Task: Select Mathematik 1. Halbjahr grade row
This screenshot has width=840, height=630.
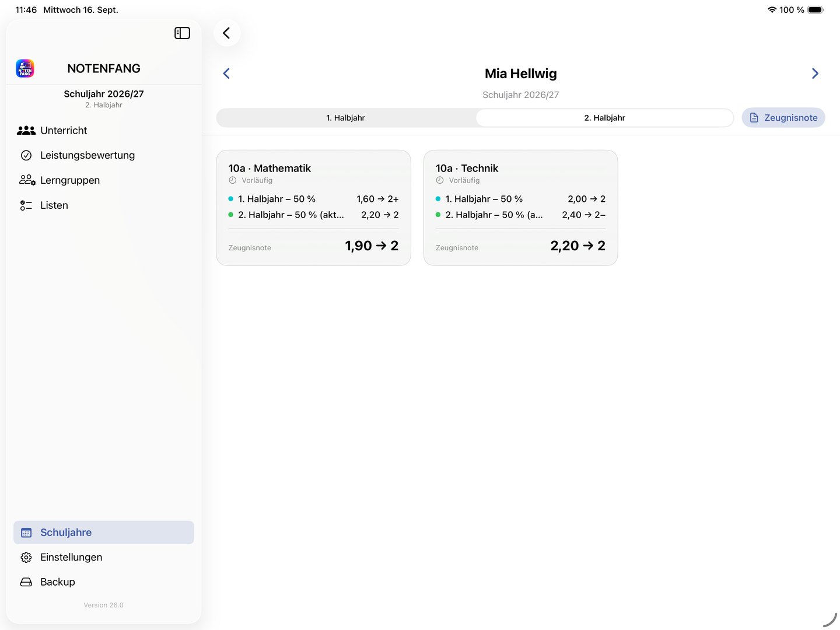Action: click(314, 199)
